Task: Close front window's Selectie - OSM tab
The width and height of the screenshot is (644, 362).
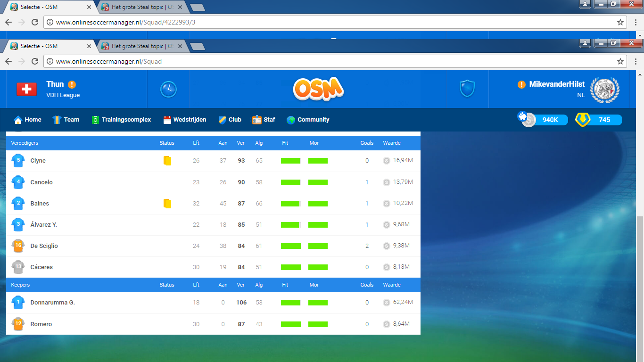Action: 89,46
